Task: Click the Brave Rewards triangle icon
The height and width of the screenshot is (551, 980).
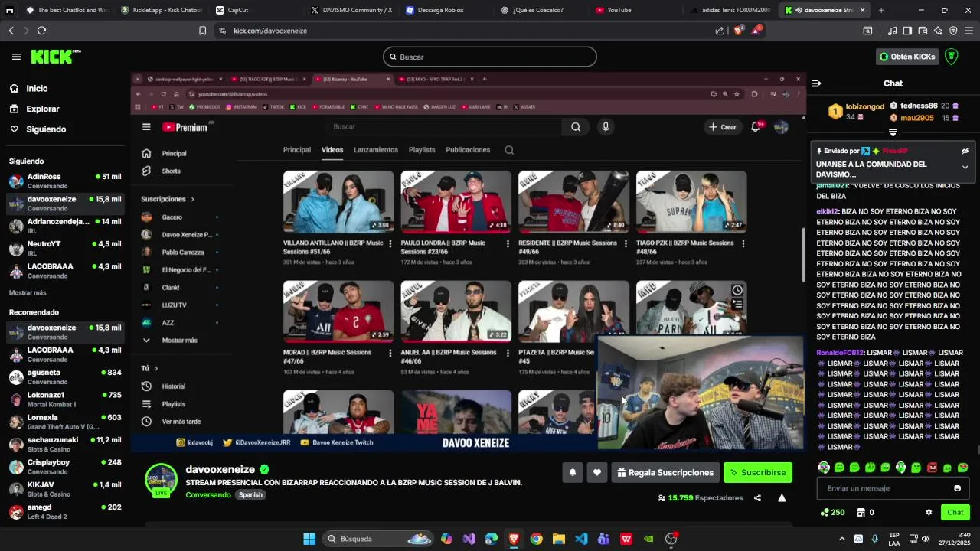Action: coord(756,31)
